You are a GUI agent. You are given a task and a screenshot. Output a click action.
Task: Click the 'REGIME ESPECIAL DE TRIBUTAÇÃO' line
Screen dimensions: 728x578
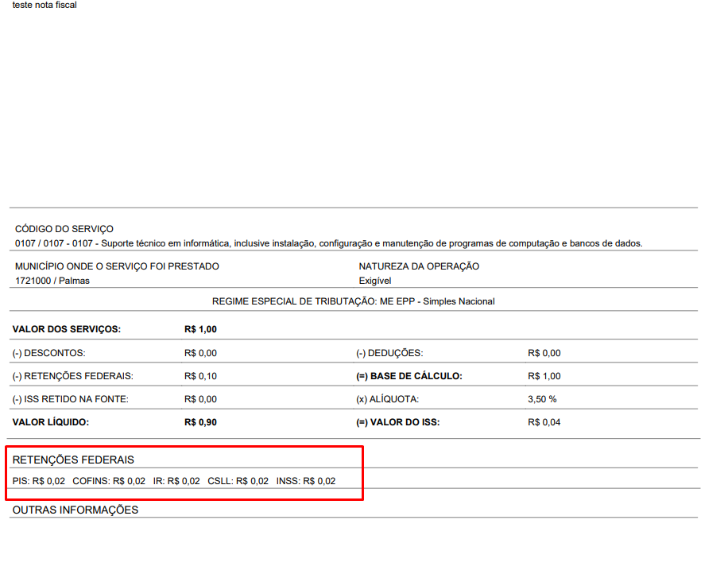click(353, 301)
